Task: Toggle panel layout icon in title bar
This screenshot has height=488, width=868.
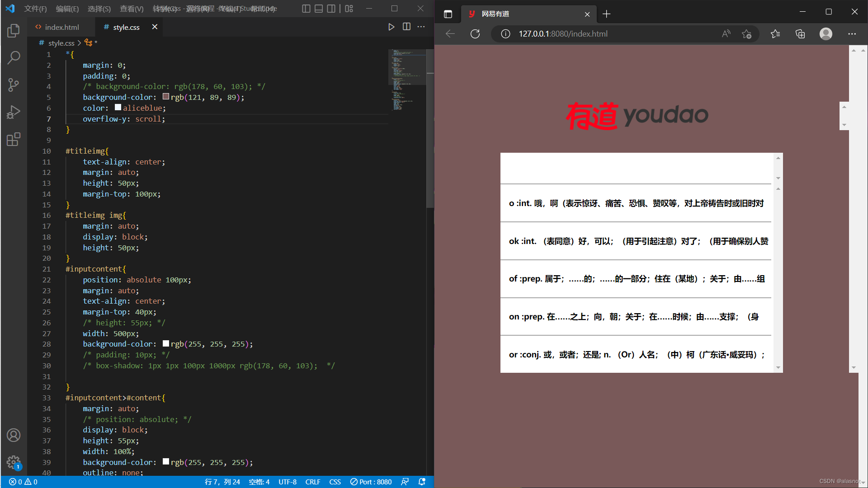Action: [x=319, y=9]
